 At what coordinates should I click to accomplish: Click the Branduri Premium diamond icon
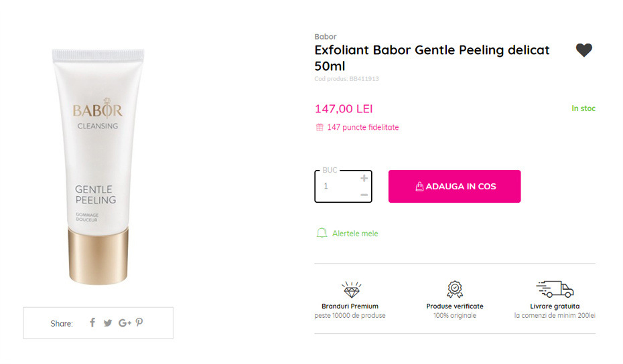(351, 290)
